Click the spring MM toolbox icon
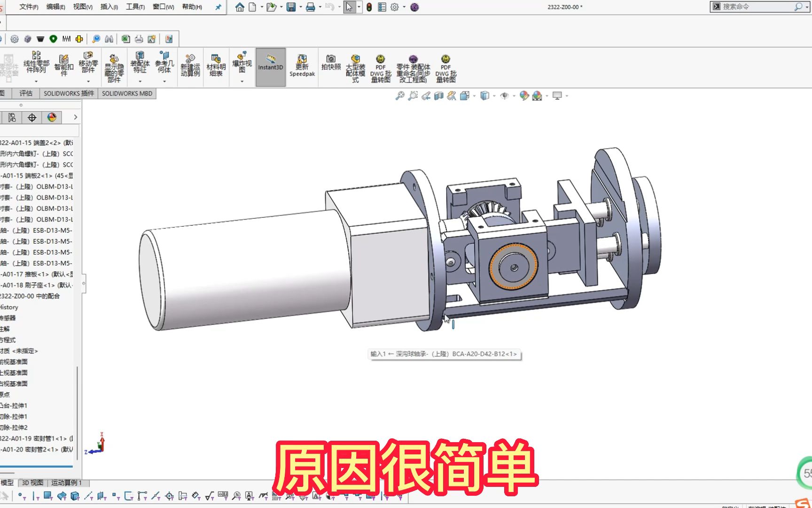 [66, 39]
